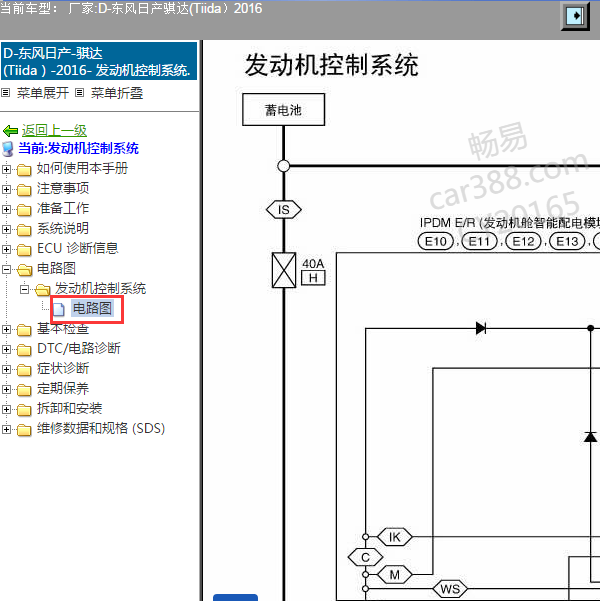Click the blue header D-东风日产-骐达 title

[99, 61]
